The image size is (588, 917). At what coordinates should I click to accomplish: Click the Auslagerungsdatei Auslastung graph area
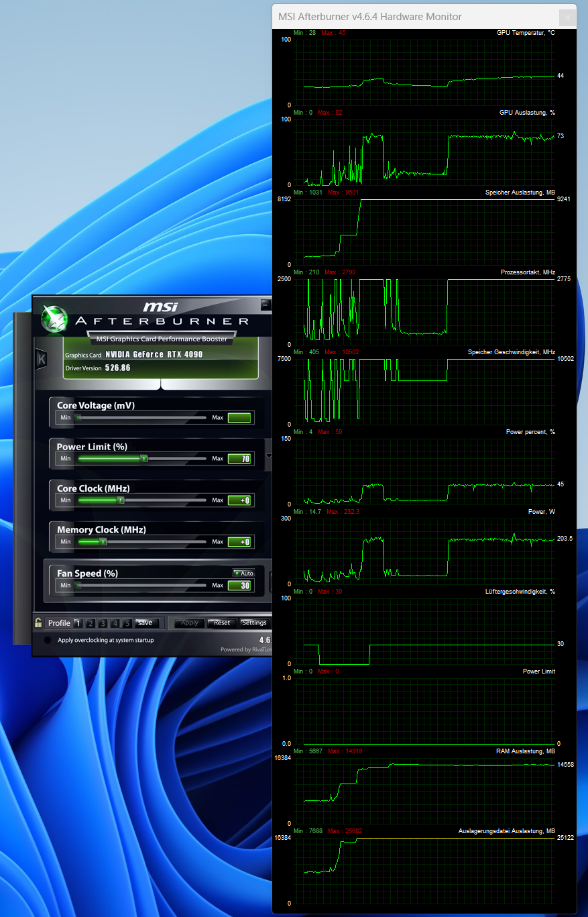pos(424,871)
